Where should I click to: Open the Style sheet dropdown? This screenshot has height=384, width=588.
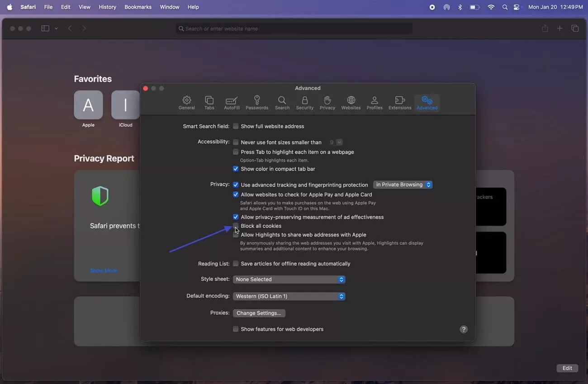(289, 279)
